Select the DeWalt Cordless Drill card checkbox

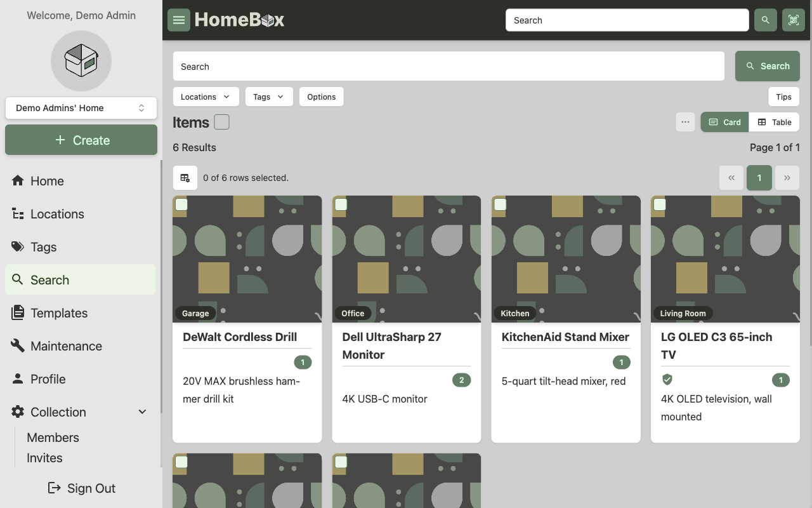tap(181, 204)
